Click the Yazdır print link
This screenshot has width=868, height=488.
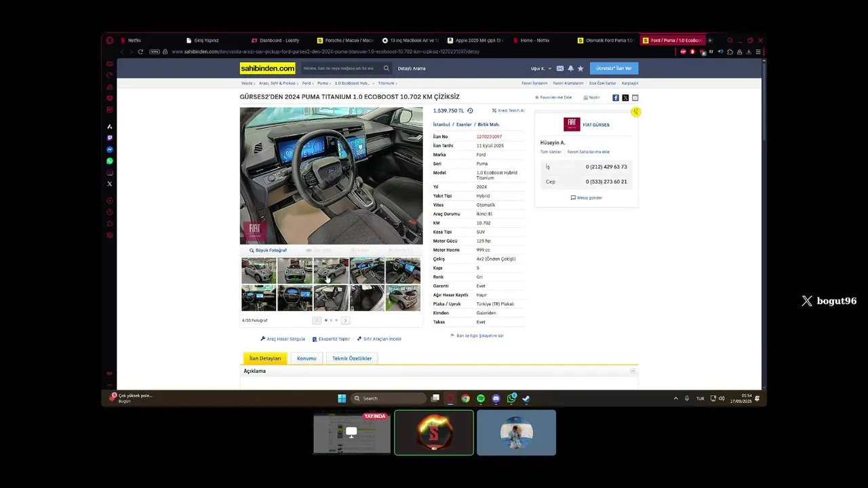coord(591,98)
